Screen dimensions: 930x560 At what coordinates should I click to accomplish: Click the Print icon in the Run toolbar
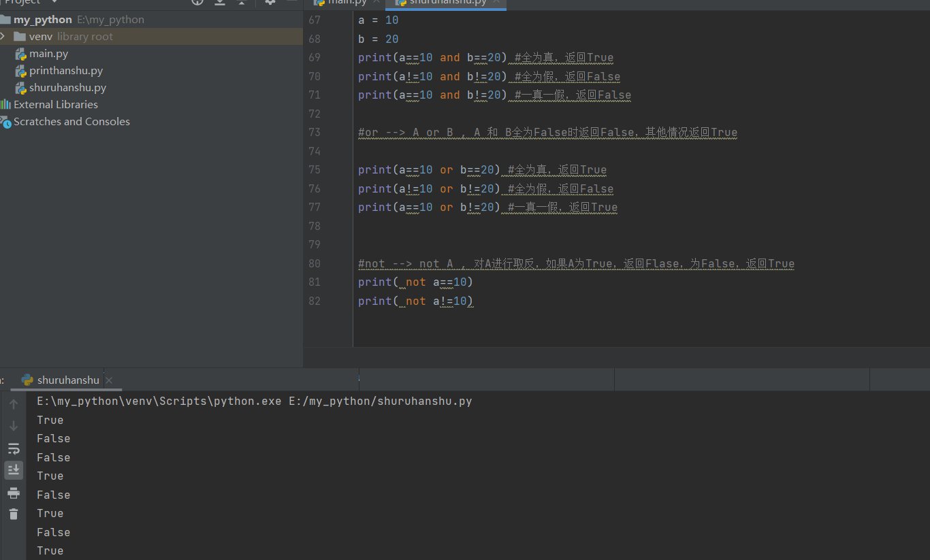coord(14,493)
